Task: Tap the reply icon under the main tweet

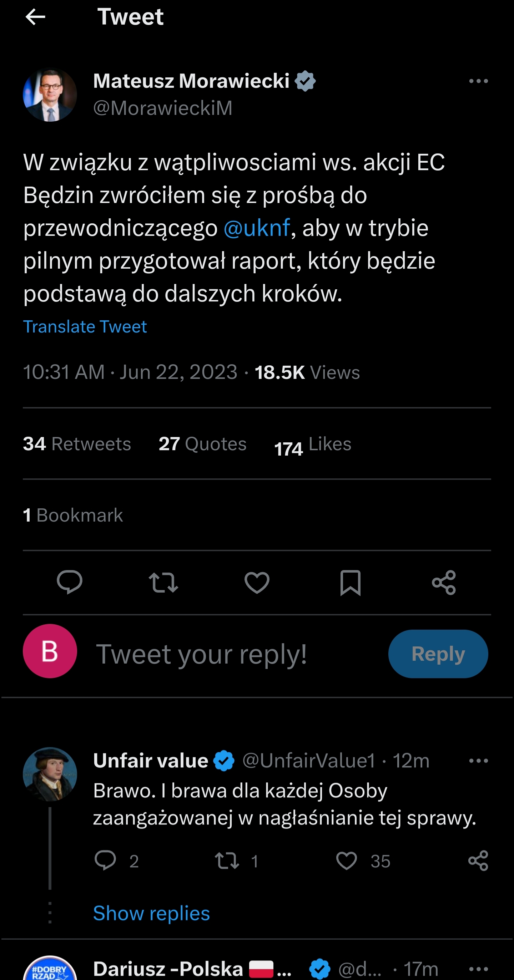Action: [69, 582]
